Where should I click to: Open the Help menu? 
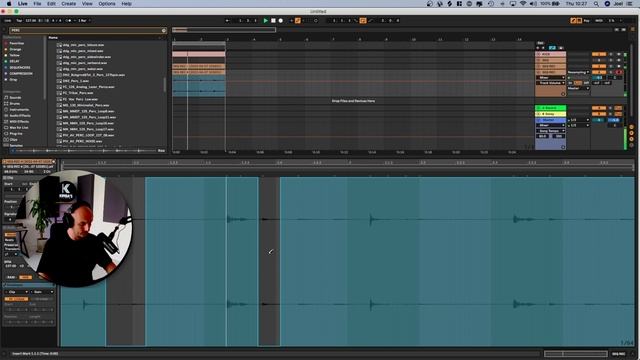[127, 4]
